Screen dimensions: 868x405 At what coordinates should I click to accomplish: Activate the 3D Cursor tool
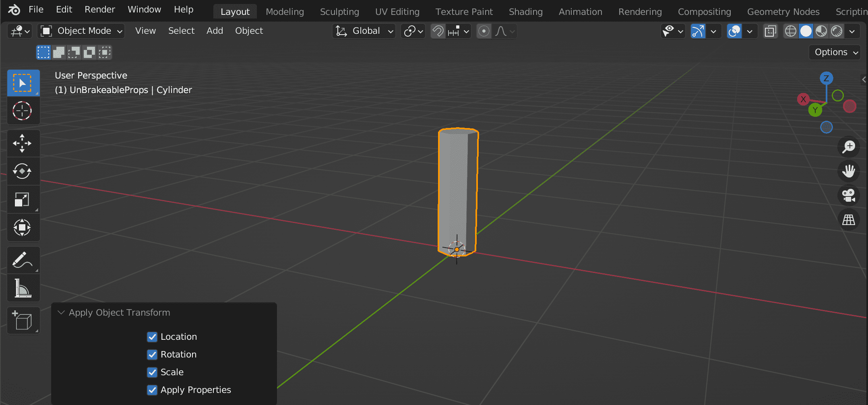click(x=23, y=111)
